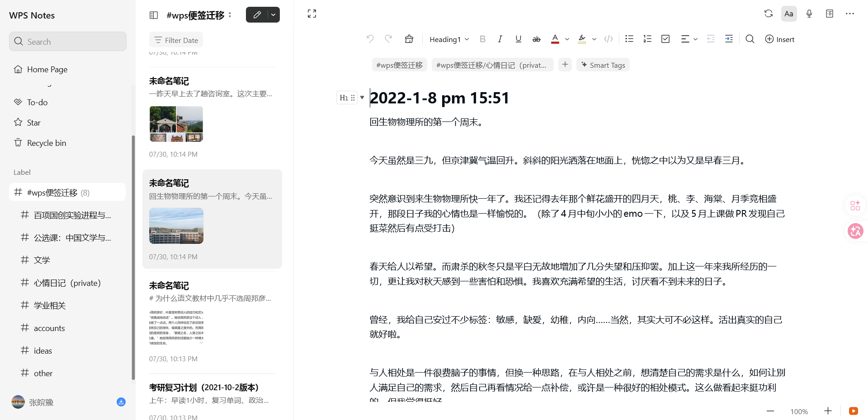Viewport: 868px width, 420px height.
Task: Toggle the note list sidebar panel
Action: click(x=154, y=15)
